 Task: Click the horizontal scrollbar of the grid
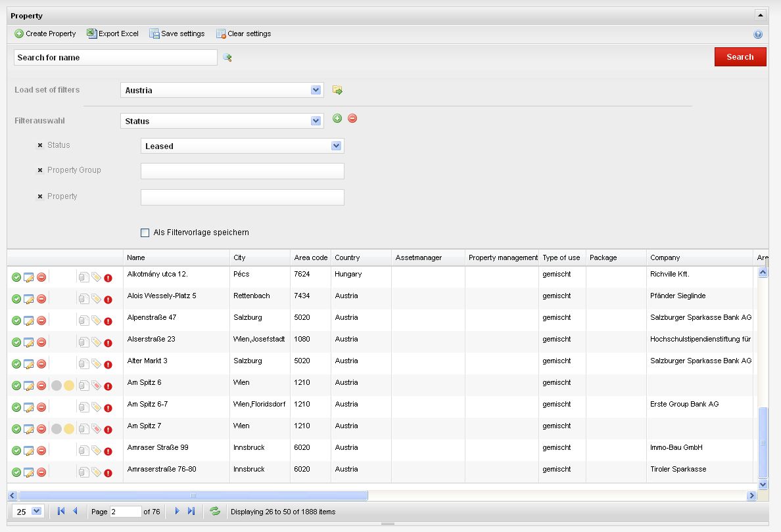(193, 496)
